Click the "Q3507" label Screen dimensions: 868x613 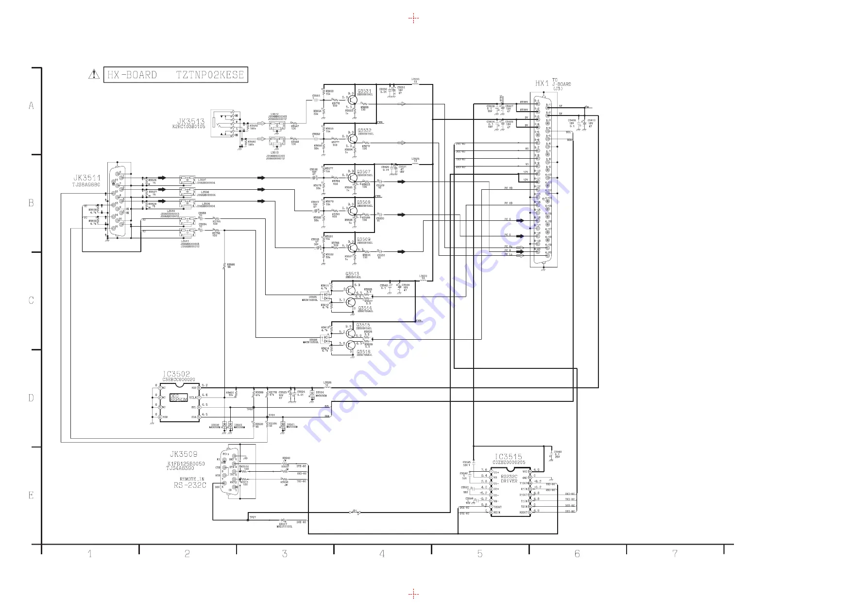click(364, 172)
